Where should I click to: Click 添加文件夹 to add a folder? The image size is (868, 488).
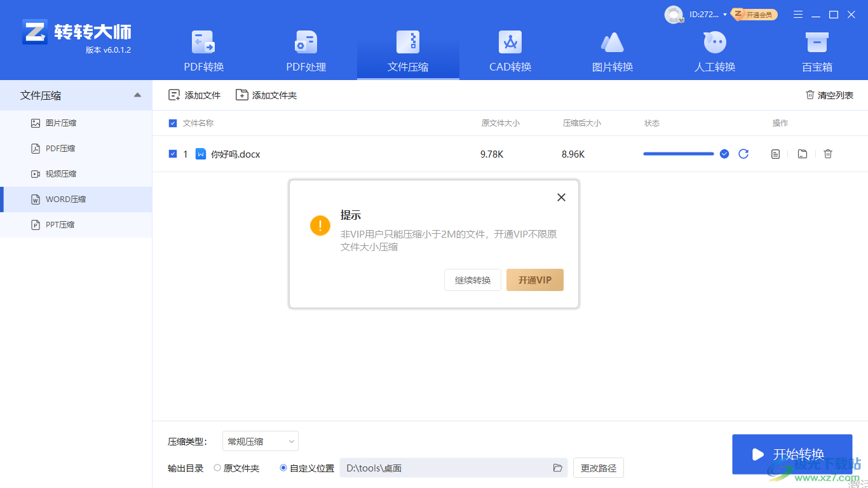(266, 95)
